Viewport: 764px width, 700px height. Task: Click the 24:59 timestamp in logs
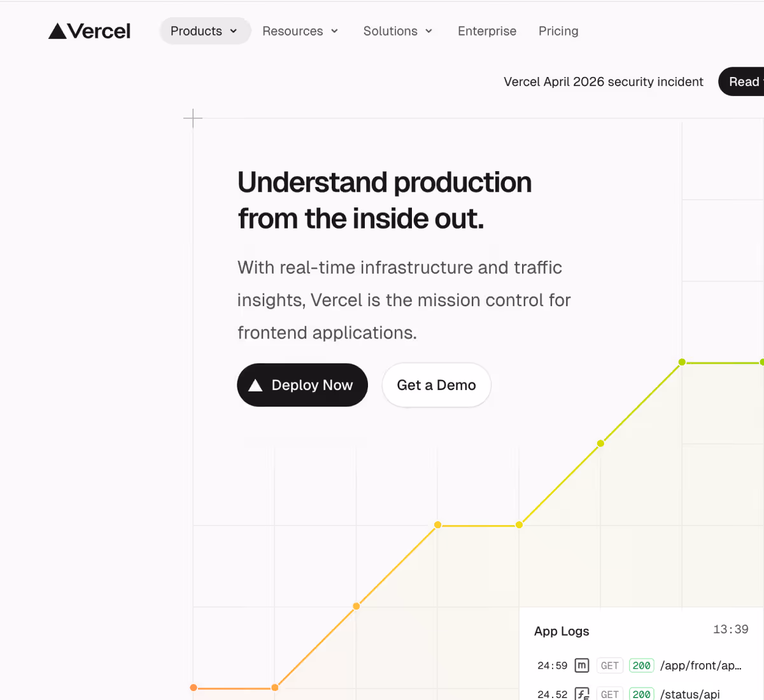coord(552,666)
